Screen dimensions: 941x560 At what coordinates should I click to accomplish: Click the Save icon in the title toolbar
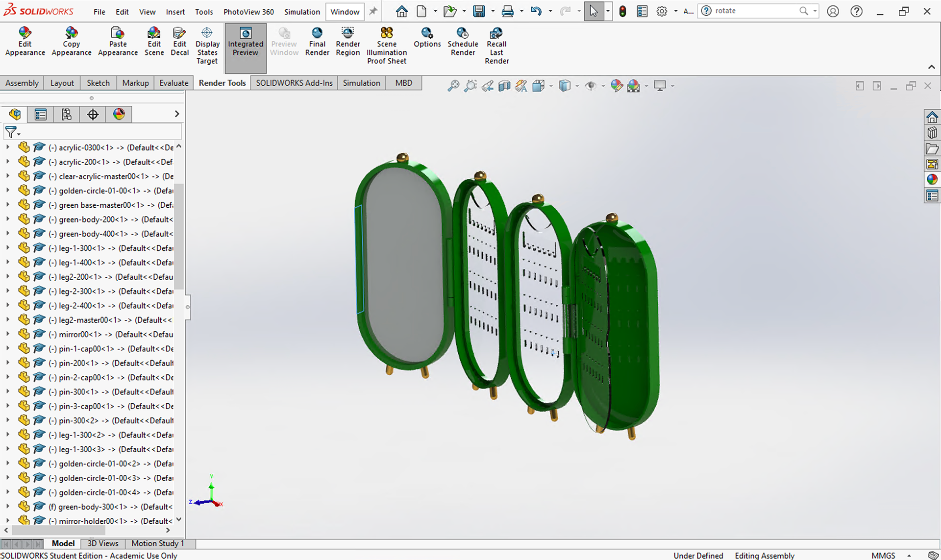479,11
